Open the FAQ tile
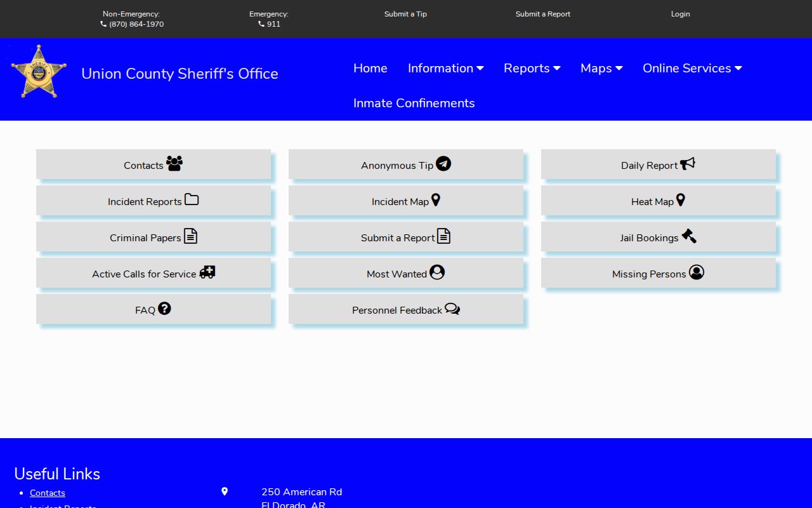This screenshot has width=812, height=508. pos(154,309)
